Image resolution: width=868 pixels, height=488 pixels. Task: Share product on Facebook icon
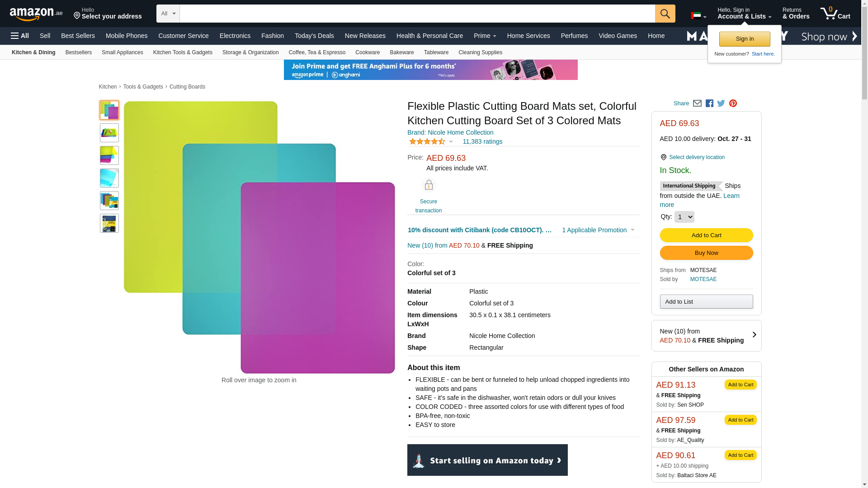[x=709, y=103]
